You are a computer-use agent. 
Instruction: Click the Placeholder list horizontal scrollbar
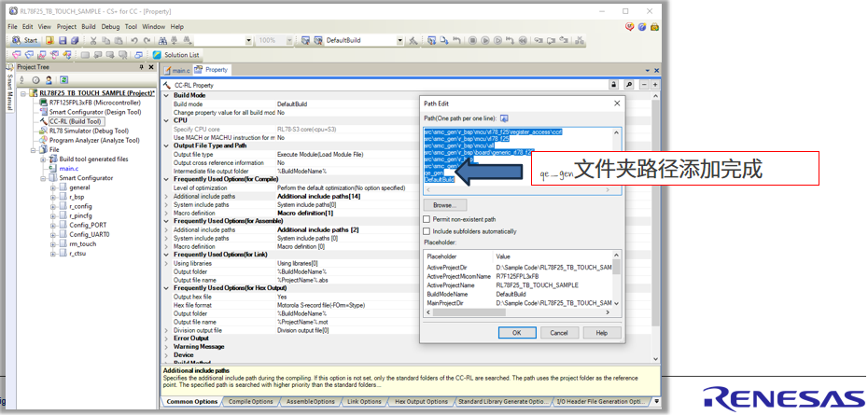coord(523,312)
